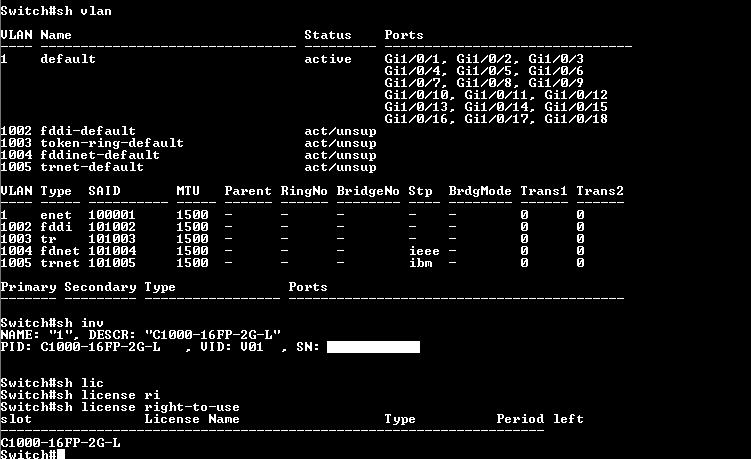751x459 pixels.
Task: Click act/unsup status of fddi-default row
Action: coord(341,131)
